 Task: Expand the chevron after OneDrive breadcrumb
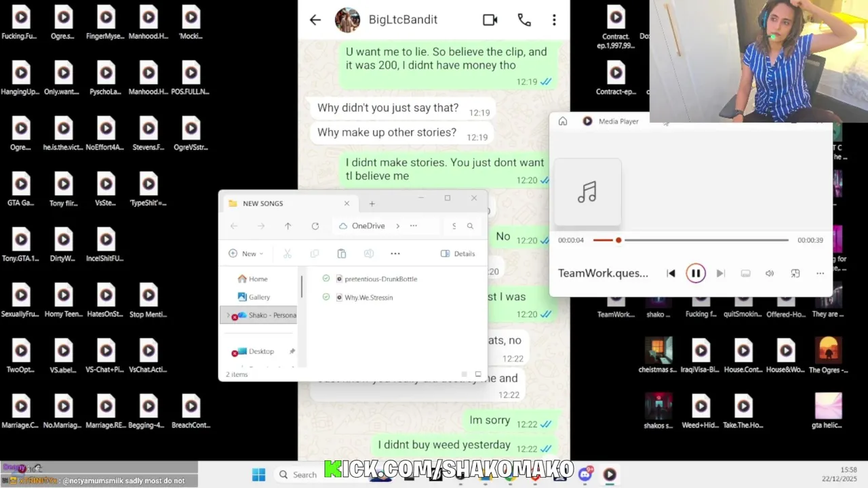[397, 226]
